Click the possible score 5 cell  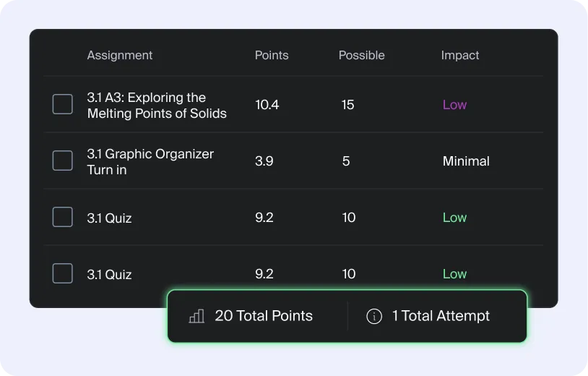point(346,161)
